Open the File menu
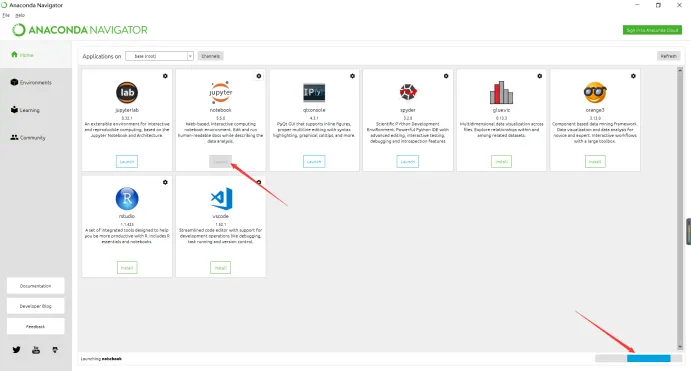691x371 pixels. (x=6, y=15)
